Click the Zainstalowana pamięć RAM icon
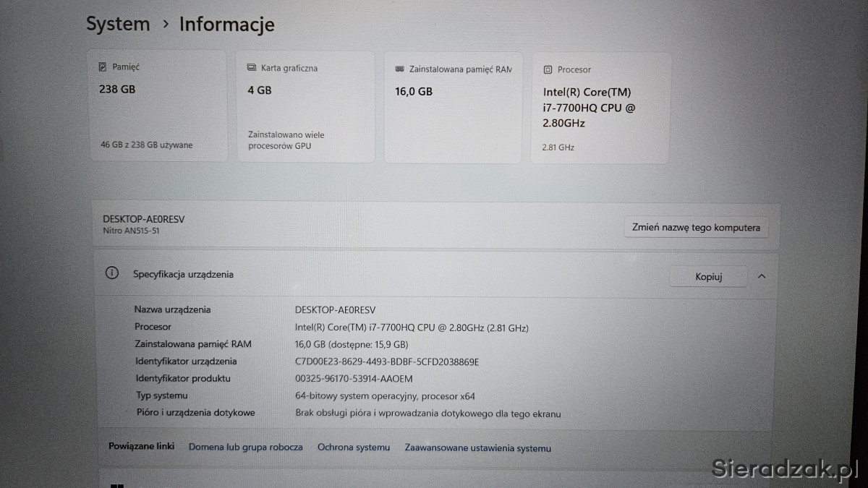 400,69
